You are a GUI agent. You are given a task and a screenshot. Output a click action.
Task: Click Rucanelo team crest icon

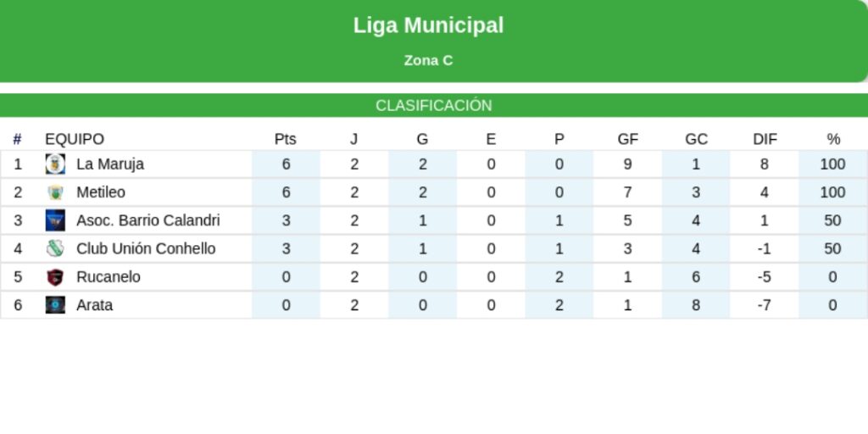pyautogui.click(x=55, y=277)
